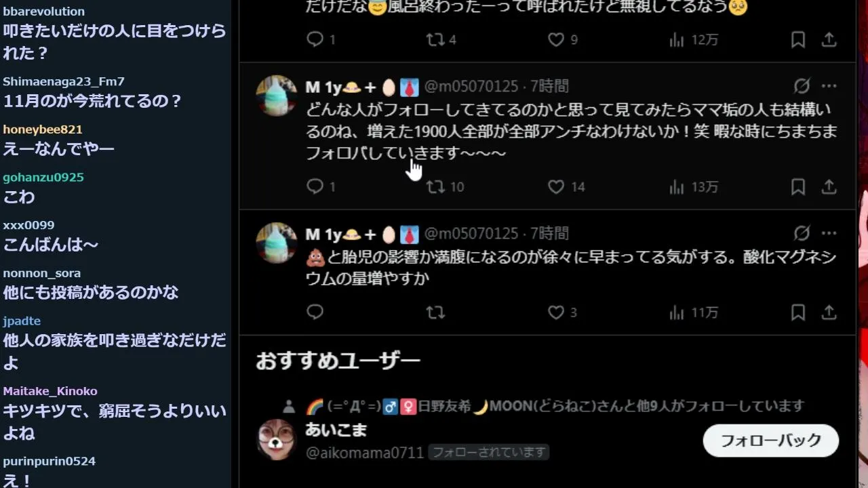The width and height of the screenshot is (868, 488).
Task: Open あいこま profile avatar
Action: pyautogui.click(x=277, y=440)
